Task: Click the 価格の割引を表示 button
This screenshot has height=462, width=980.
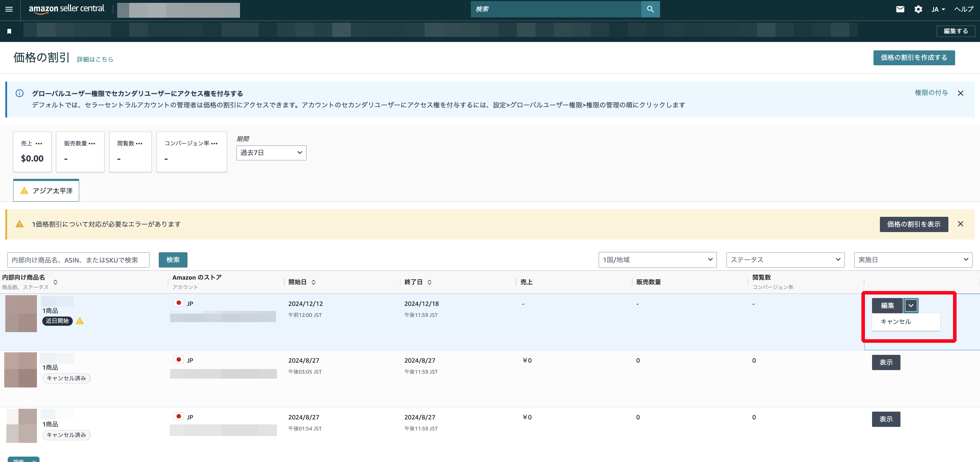Action: click(x=914, y=224)
